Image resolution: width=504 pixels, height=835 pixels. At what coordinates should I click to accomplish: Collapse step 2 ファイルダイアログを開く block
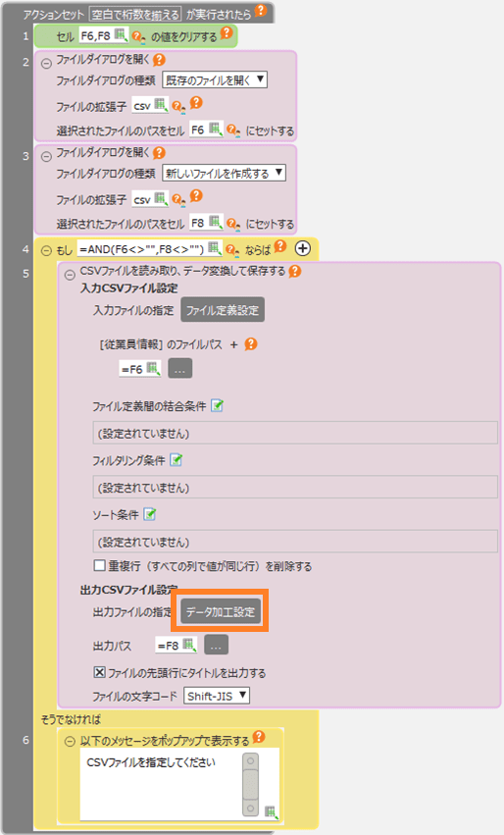coord(46,64)
